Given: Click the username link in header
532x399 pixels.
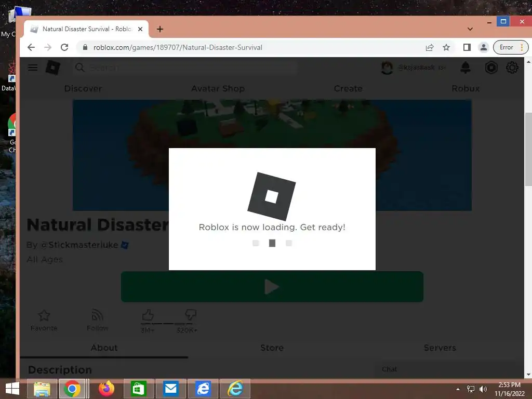Looking at the screenshot, I should coord(416,68).
